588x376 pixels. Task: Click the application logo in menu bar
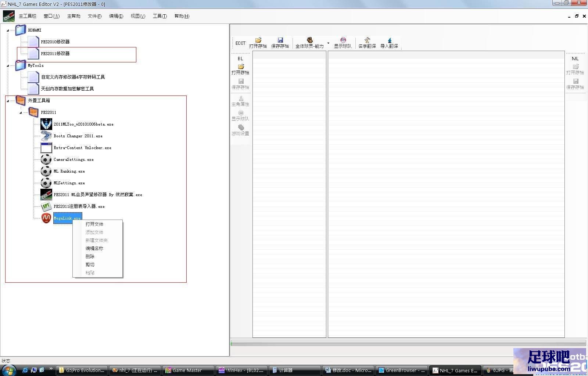(8, 16)
